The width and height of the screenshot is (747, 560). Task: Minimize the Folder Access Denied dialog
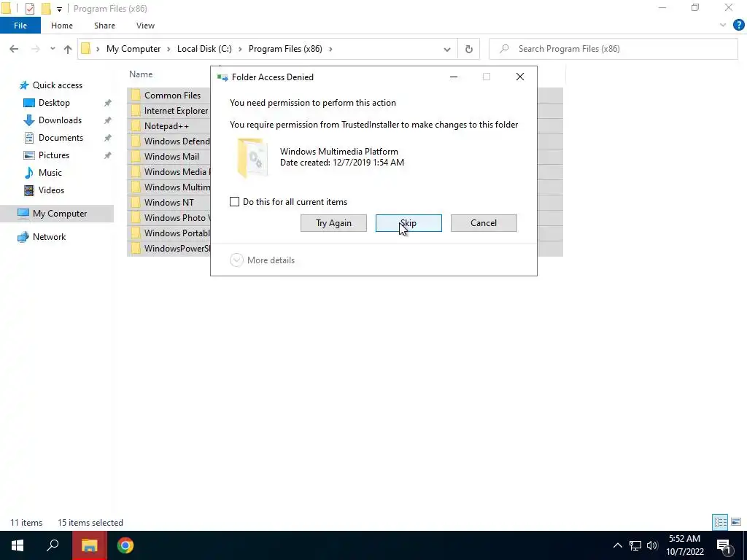pos(454,77)
